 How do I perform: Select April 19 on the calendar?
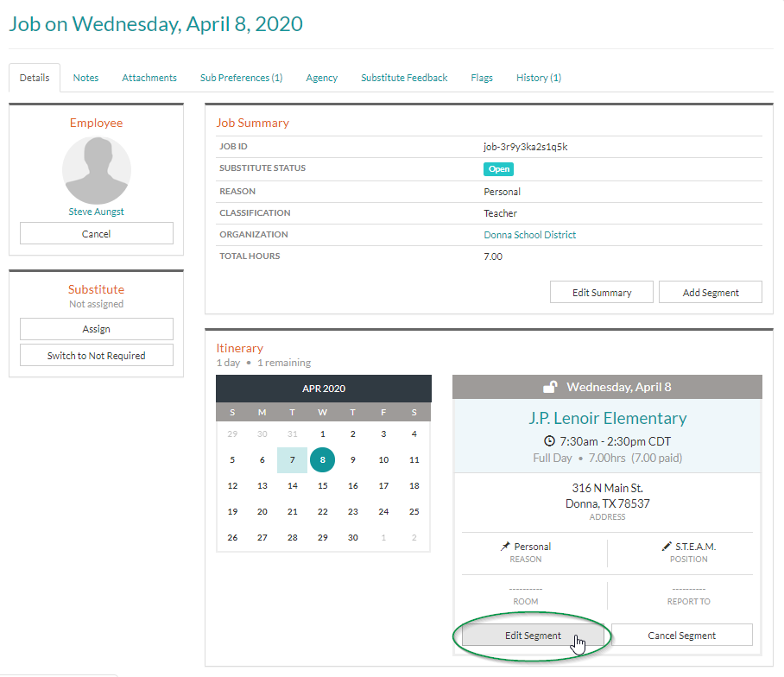232,511
